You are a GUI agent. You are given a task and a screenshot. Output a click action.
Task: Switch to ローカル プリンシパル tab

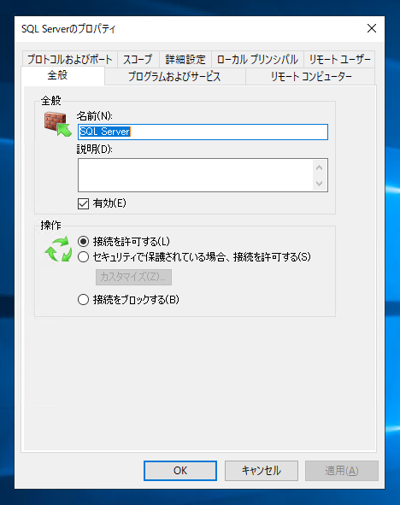click(257, 59)
